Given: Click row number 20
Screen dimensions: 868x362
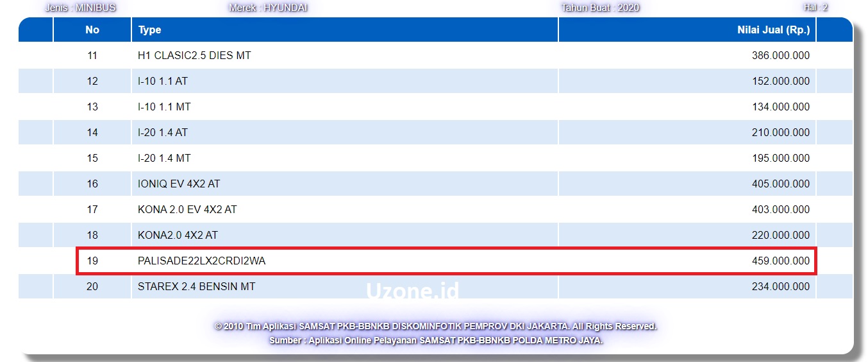Looking at the screenshot, I should pos(92,287).
